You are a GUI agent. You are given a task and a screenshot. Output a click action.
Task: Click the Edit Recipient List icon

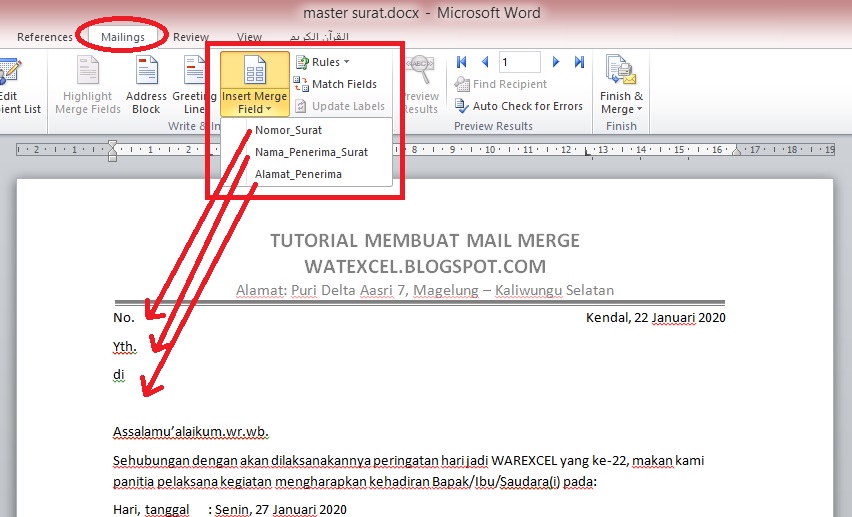coord(10,72)
